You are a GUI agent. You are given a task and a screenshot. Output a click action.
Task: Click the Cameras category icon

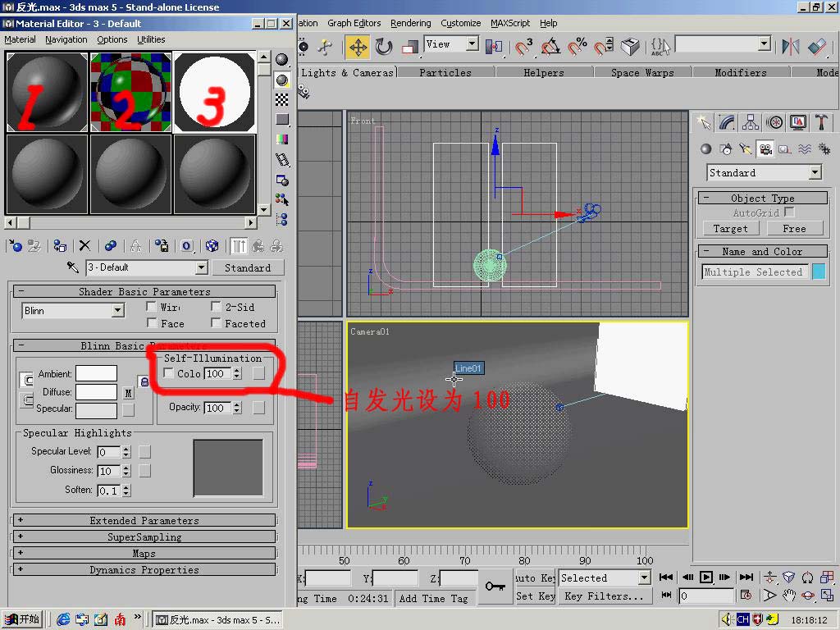(765, 149)
